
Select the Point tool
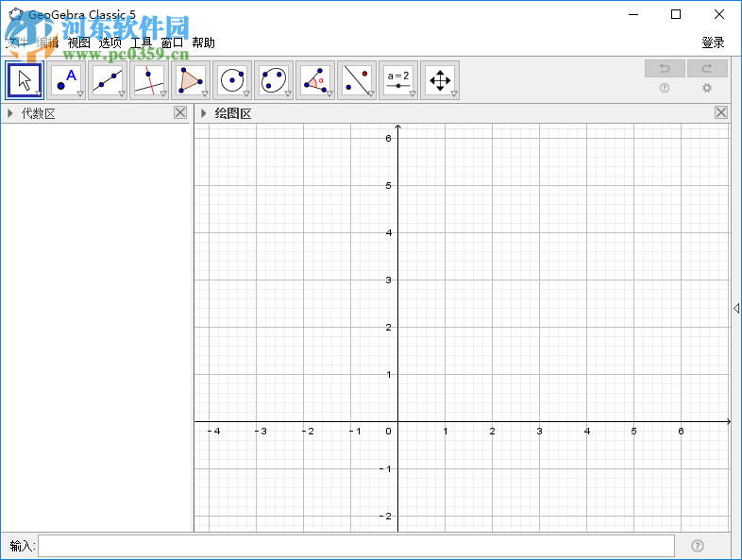tap(66, 80)
